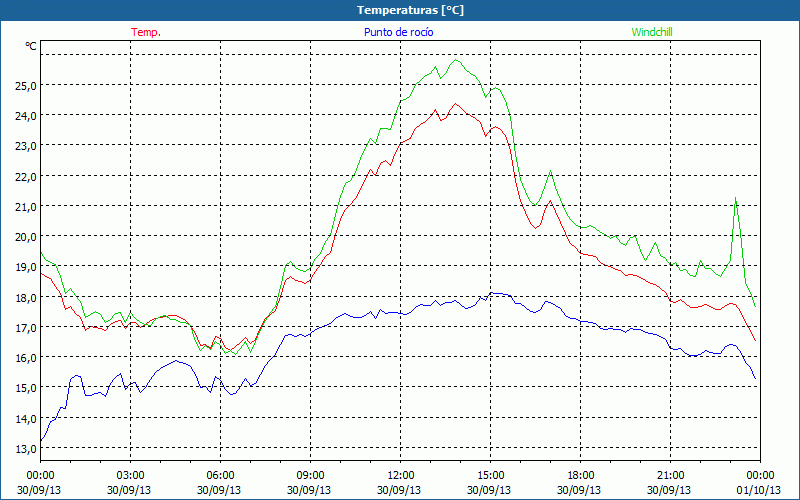The width and height of the screenshot is (800, 500).
Task: Click the 20,0 y-axis value
Action: (26, 237)
